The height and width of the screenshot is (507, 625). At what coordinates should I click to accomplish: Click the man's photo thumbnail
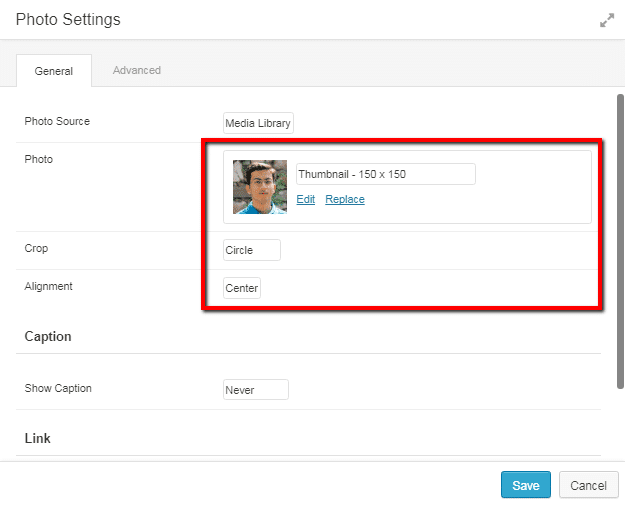260,187
